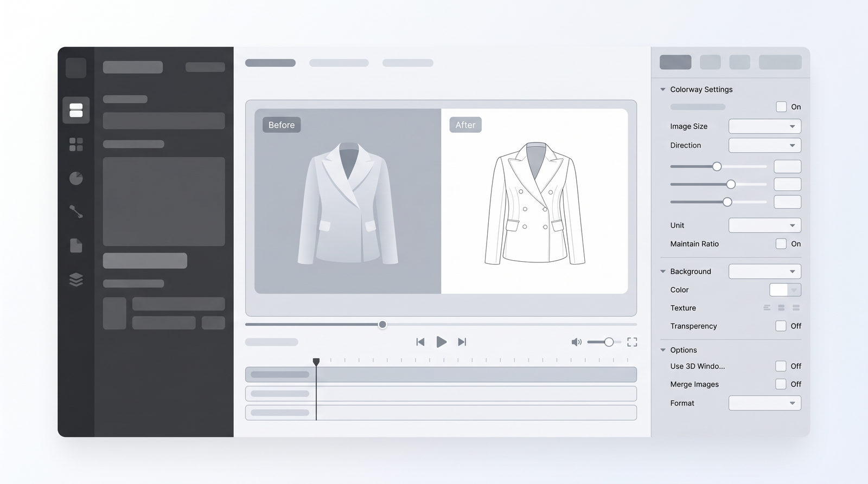The image size is (868, 484).
Task: Click the small square thumbnail in left panel
Action: point(114,313)
